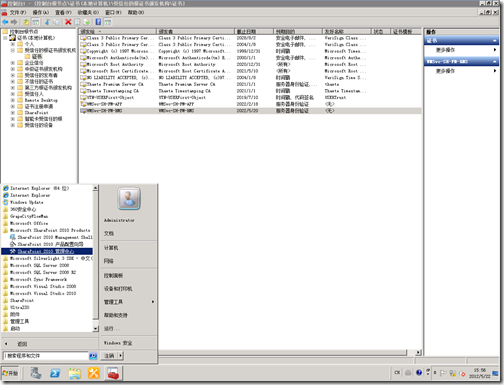Screen dimensions: 504x385
Task: Open 设备和打印机 from the Start menu
Action: pyautogui.click(x=118, y=289)
